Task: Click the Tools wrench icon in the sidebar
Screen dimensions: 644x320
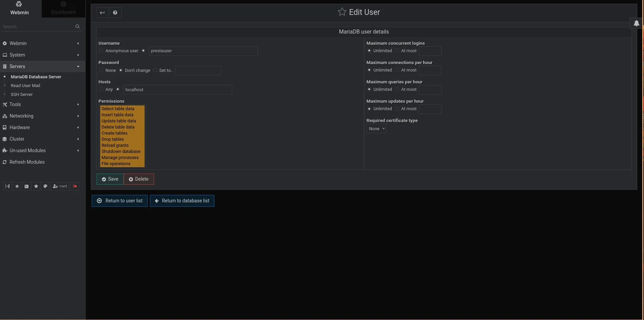Action: 5,105
